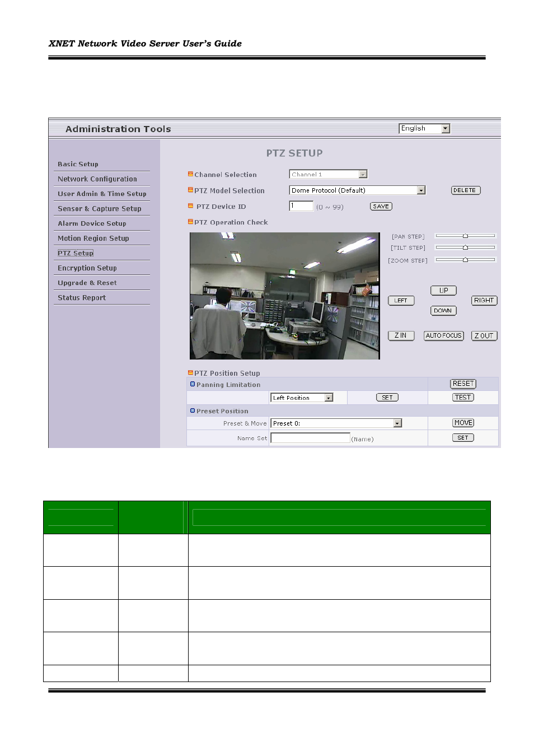Click the PTZ Device ID field
534x756 pixels.
301,206
